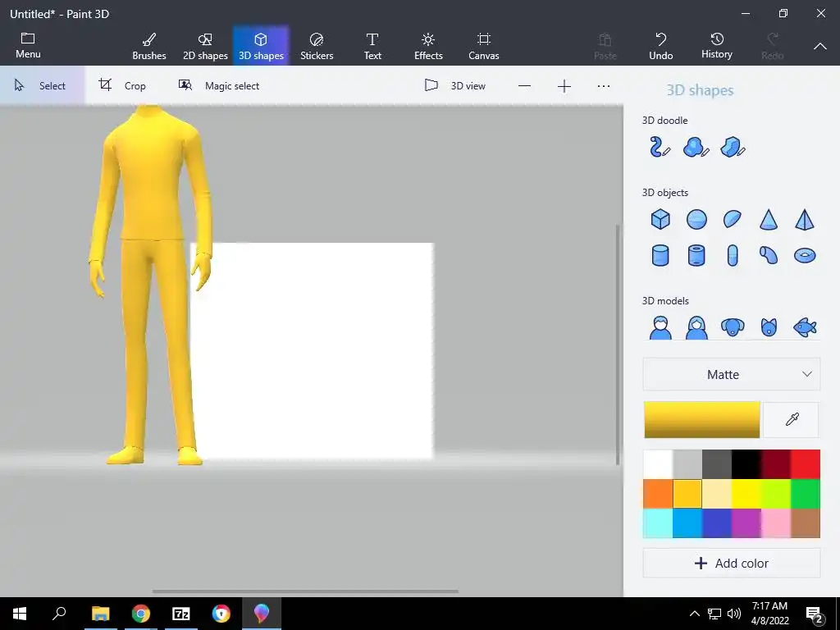This screenshot has width=840, height=630.
Task: Insert a 3D cylinder object
Action: tap(660, 256)
